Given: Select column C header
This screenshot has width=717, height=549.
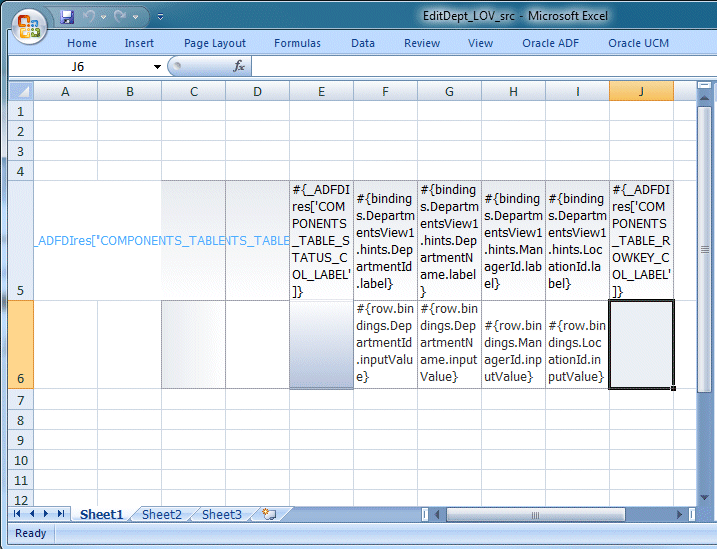Looking at the screenshot, I should tap(193, 91).
